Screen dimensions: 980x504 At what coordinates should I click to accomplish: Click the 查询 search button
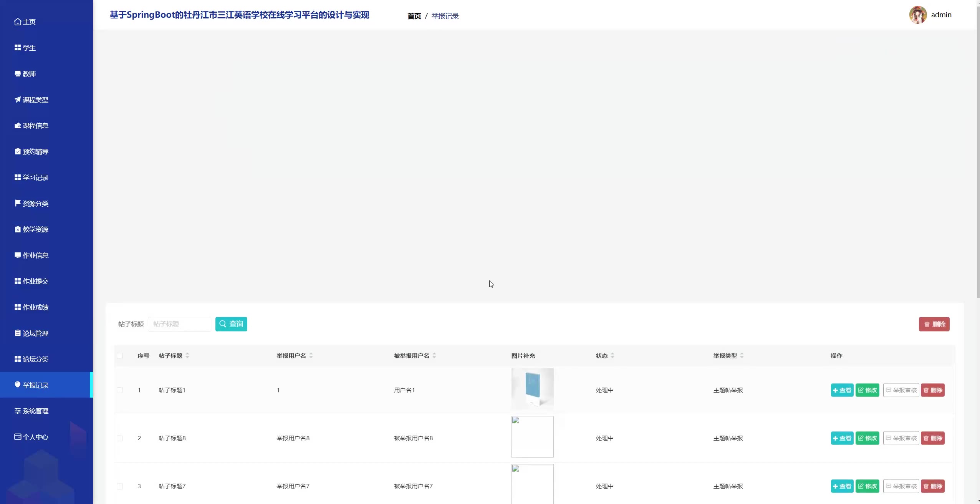click(231, 324)
